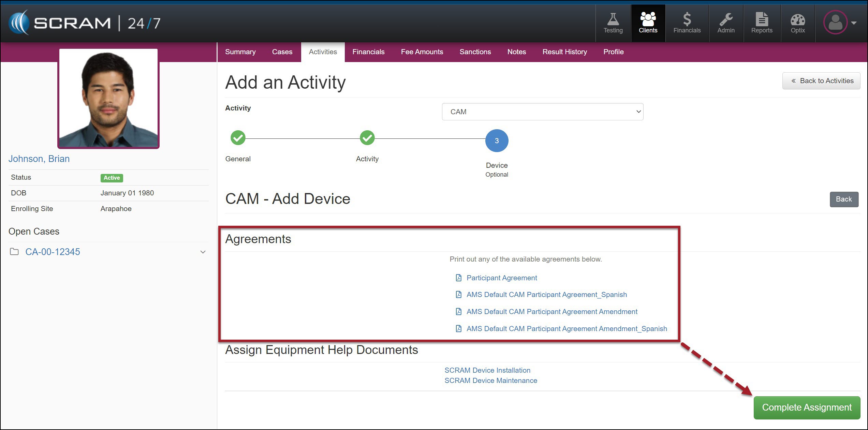The height and width of the screenshot is (430, 868).
Task: Click the Activity step checkmark
Action: 367,138
